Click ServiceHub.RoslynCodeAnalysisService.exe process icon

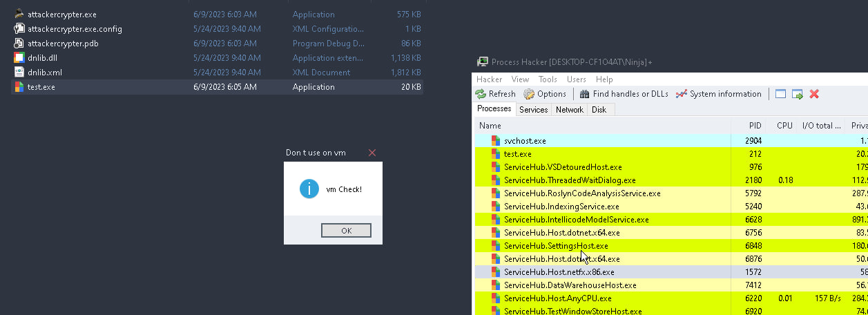coord(495,193)
